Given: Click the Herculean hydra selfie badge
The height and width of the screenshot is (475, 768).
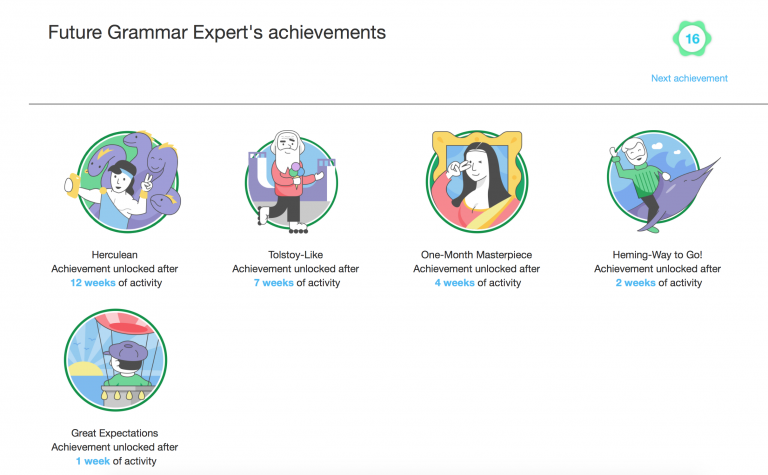Looking at the screenshot, I should tap(123, 181).
